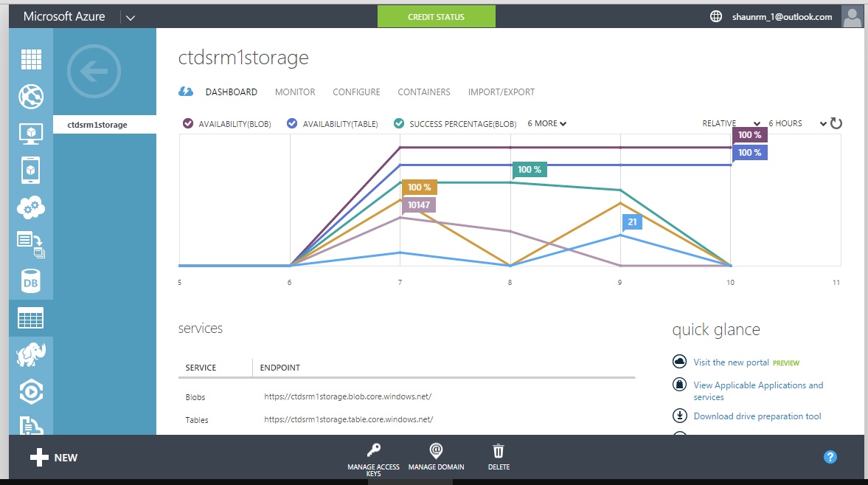This screenshot has height=485, width=868.
Task: Click blue 100 % data label on chart
Action: 749,152
